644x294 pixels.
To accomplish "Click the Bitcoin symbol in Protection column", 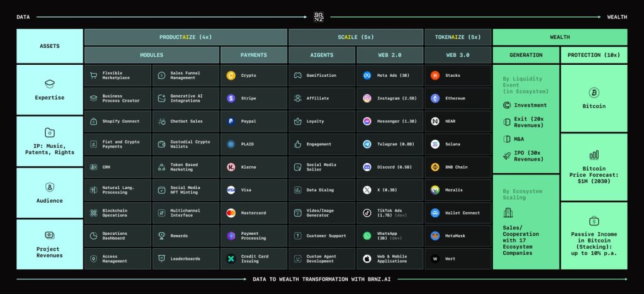I will point(594,93).
